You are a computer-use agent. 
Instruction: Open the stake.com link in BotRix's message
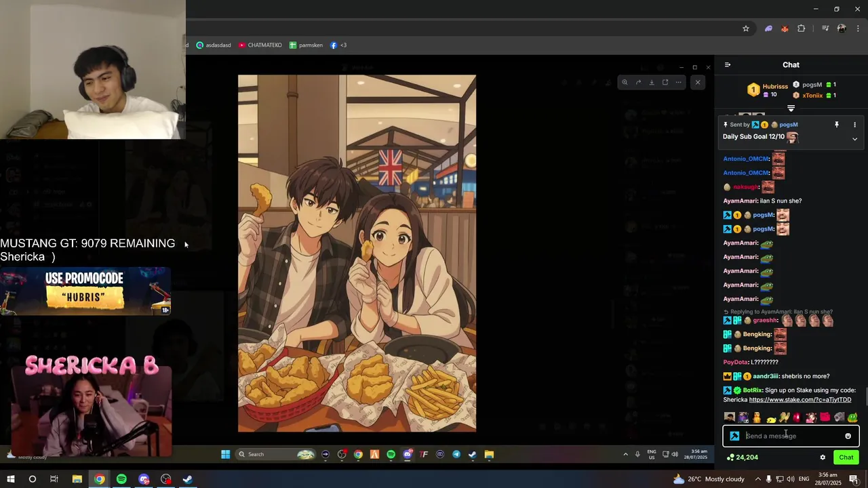click(x=800, y=400)
